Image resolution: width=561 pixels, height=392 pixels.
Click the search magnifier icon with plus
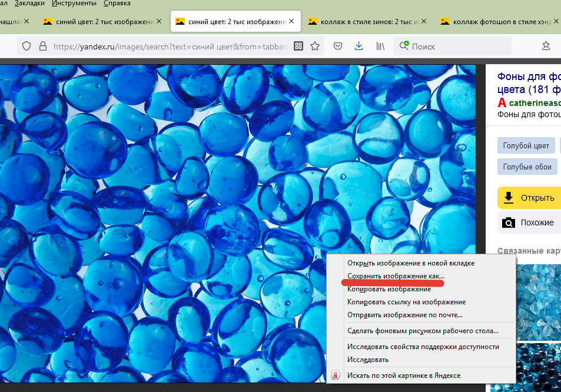[x=404, y=45]
